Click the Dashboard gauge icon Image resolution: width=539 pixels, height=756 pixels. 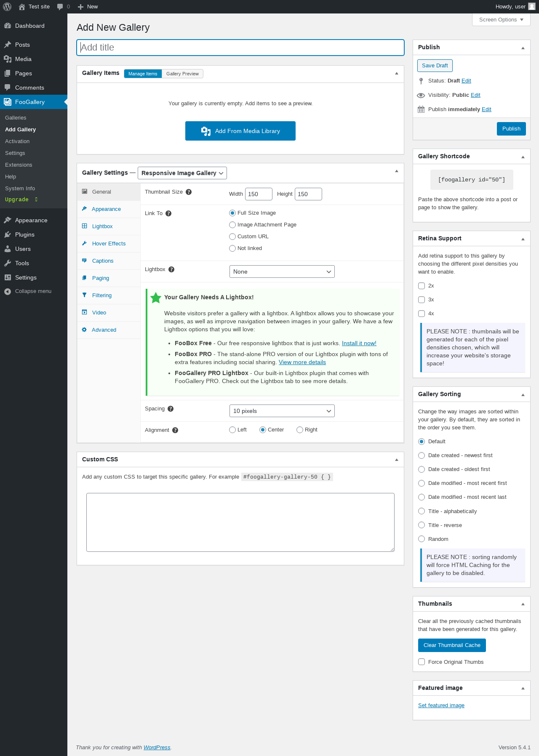(8, 26)
